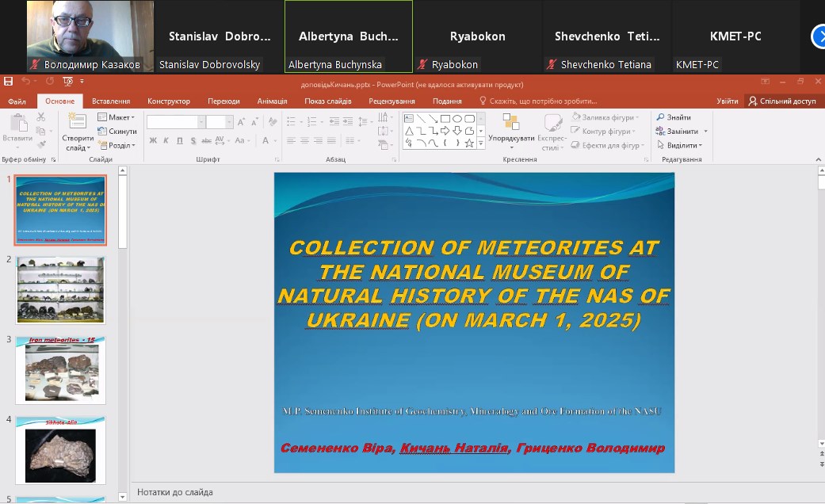This screenshot has height=504, width=825.
Task: Expand the Макет layout dropdown
Action: tap(116, 117)
